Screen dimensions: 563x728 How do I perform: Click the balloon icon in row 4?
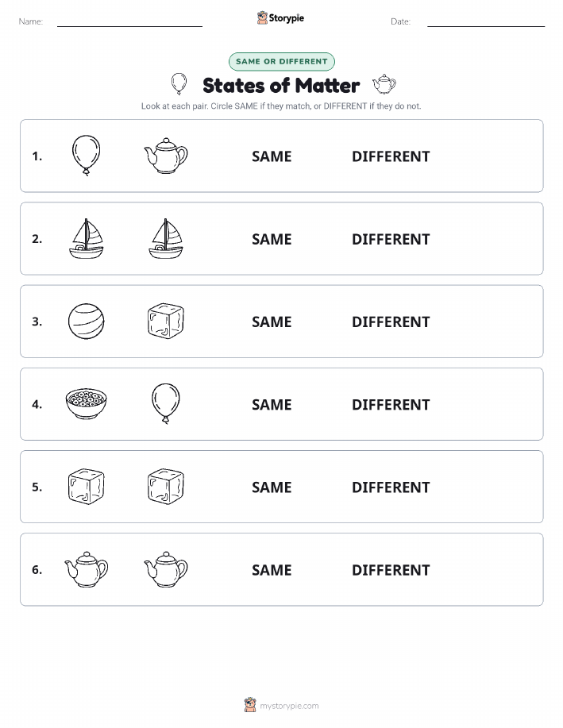coord(166,403)
